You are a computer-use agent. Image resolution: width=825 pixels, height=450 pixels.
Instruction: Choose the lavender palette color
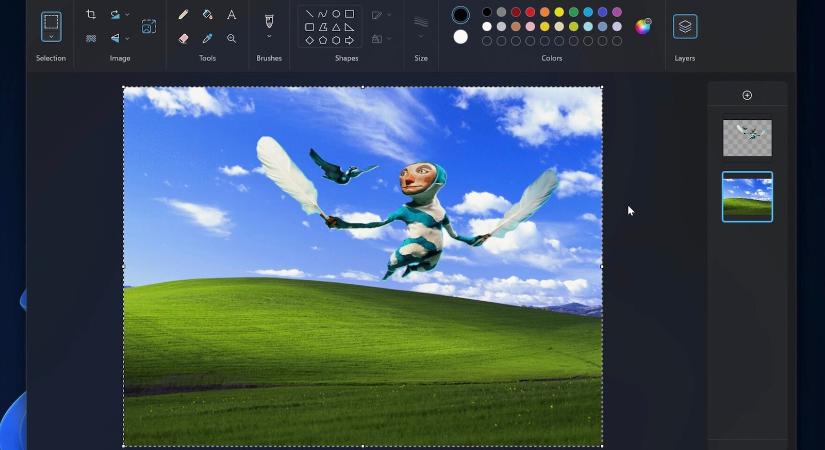tap(617, 26)
